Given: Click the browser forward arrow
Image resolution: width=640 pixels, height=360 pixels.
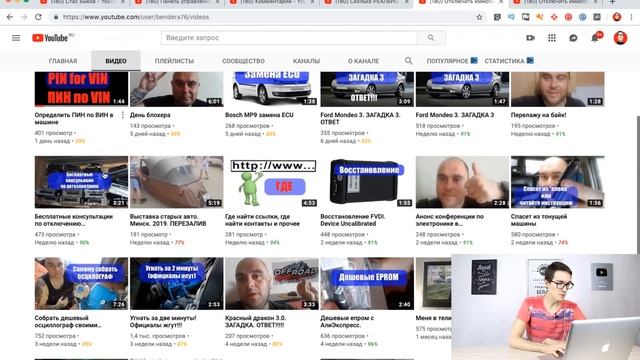Looking at the screenshot, I should click(x=24, y=17).
